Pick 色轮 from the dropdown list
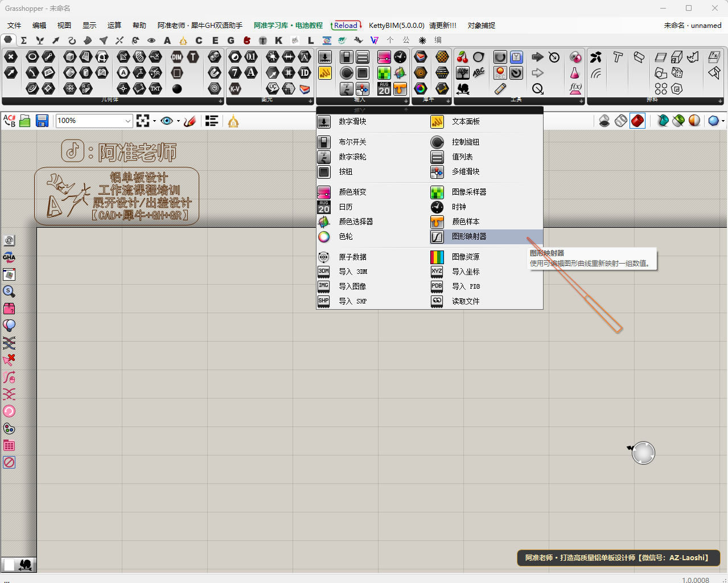The image size is (728, 583). click(x=373, y=236)
